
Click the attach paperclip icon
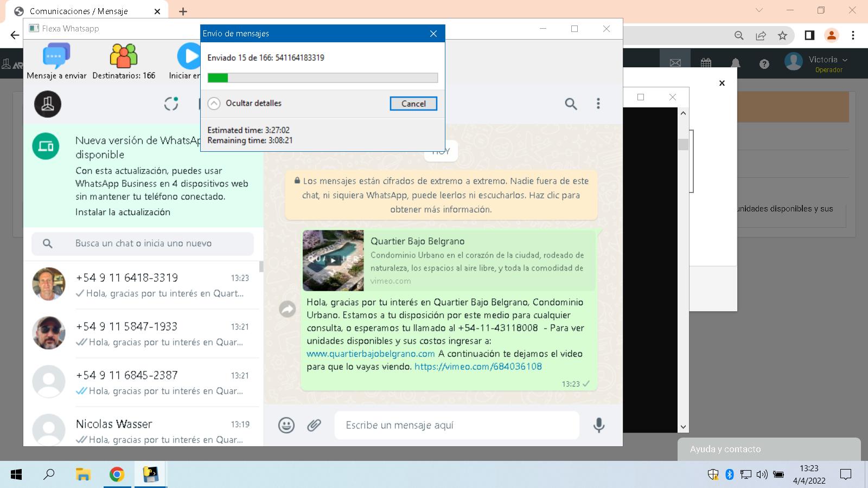point(314,425)
